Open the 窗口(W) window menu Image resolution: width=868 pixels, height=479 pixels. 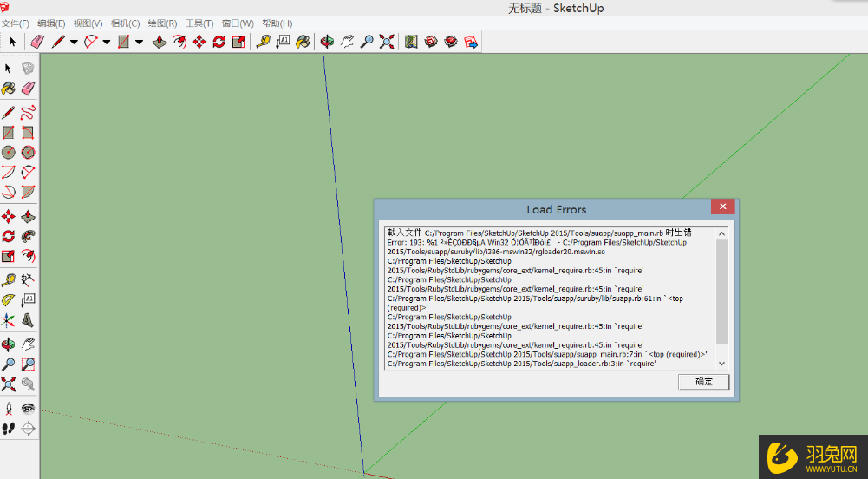238,23
